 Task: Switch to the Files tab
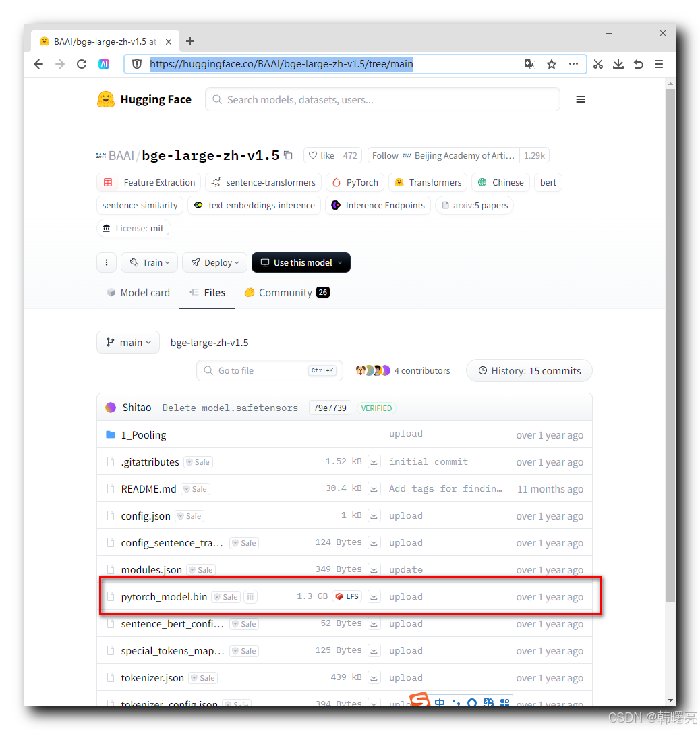click(207, 293)
